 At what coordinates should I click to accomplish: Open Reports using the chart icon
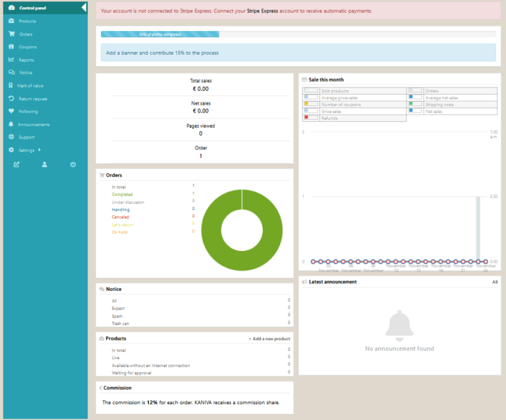tap(11, 60)
